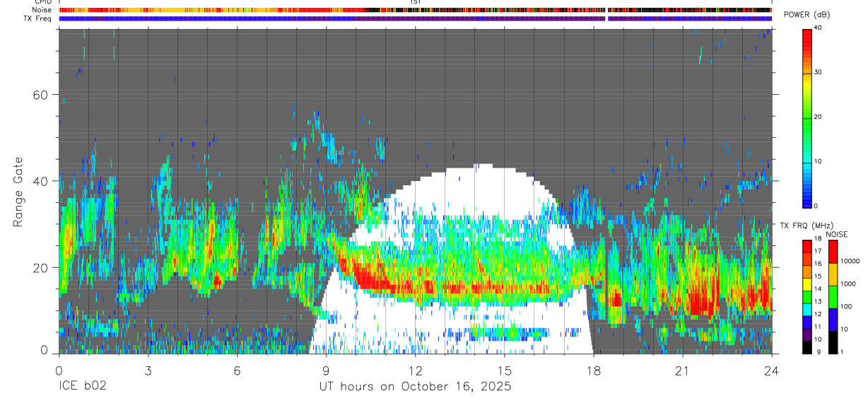Click the POWER (dB) colorbar
Image resolution: width=868 pixels, height=401 pixels.
(807, 117)
